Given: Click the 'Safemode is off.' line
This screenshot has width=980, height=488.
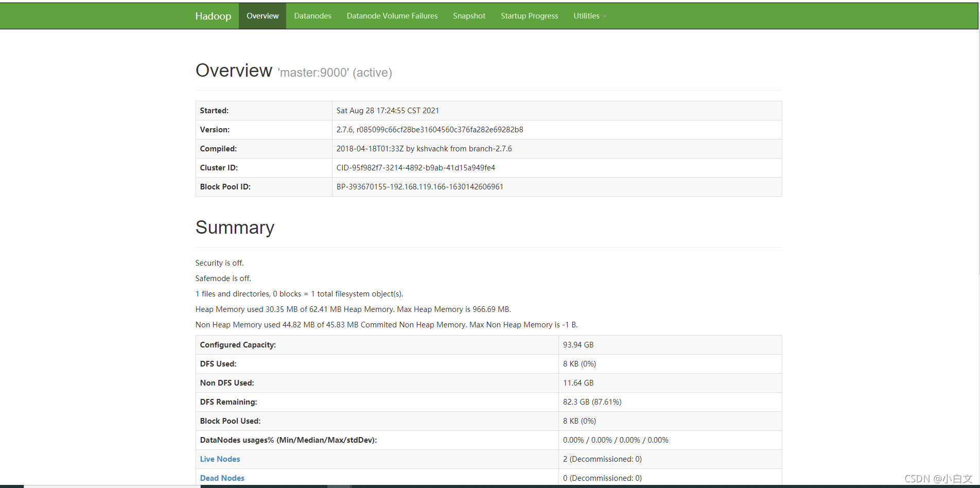Looking at the screenshot, I should pyautogui.click(x=223, y=278).
